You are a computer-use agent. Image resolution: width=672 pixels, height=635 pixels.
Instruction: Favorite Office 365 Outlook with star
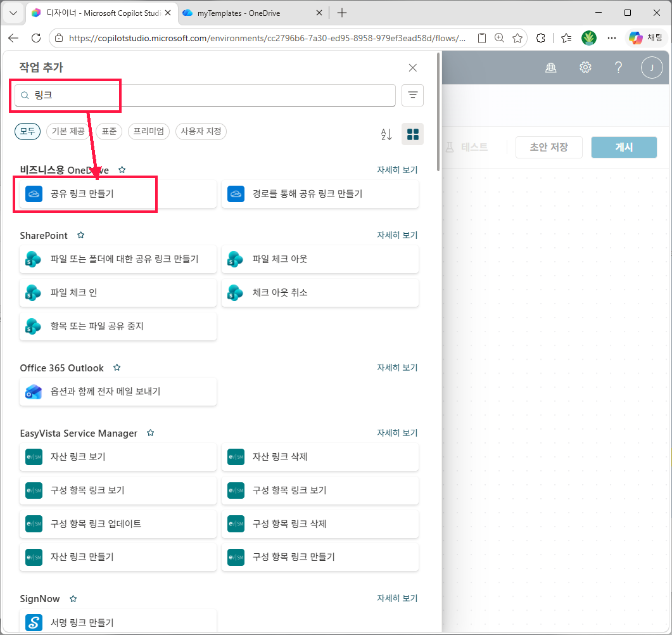[117, 368]
